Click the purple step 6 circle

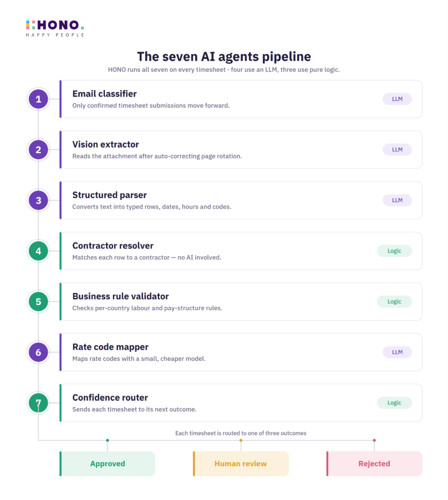tap(38, 352)
